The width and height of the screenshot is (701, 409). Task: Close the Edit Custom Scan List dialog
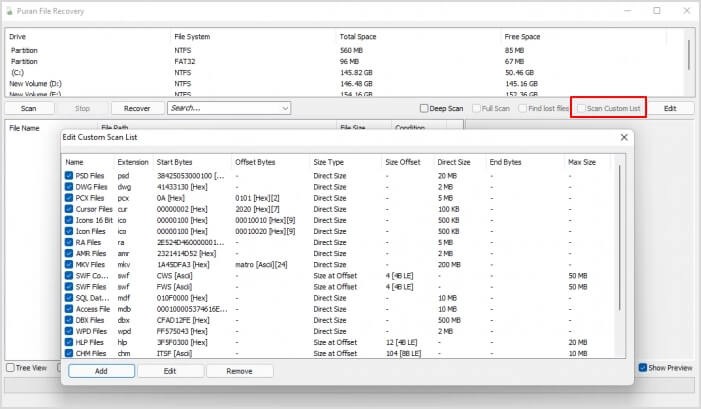coord(624,137)
